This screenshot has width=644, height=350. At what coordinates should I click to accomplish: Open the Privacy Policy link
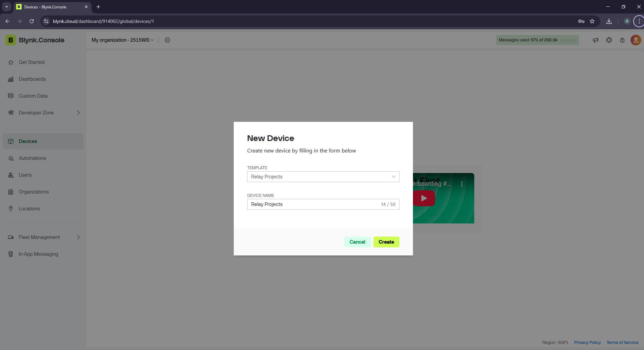pos(587,342)
